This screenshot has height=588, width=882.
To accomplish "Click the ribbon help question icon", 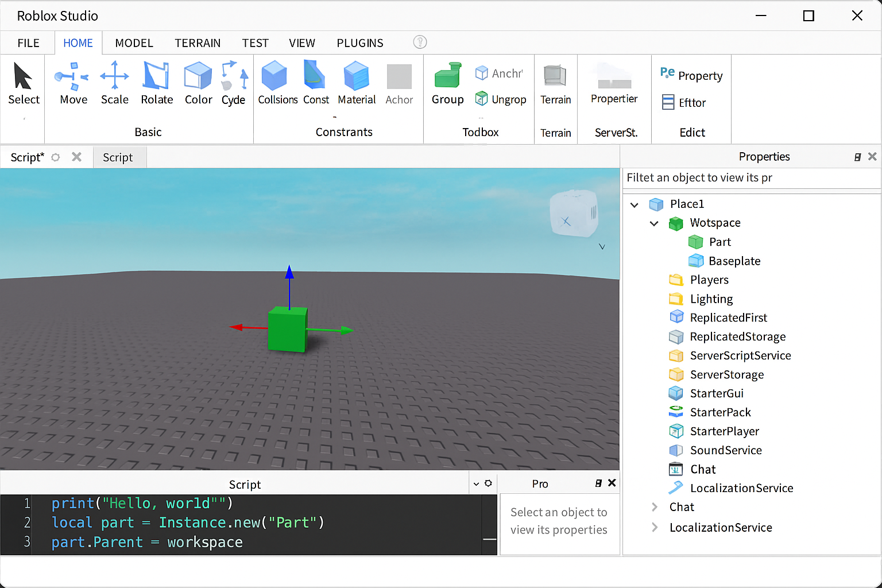I will (420, 42).
